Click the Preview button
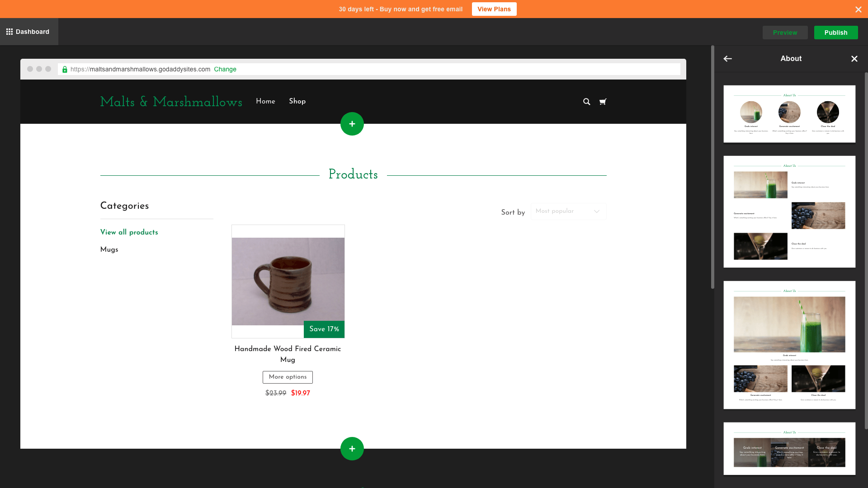Image resolution: width=868 pixels, height=488 pixels. click(x=785, y=33)
